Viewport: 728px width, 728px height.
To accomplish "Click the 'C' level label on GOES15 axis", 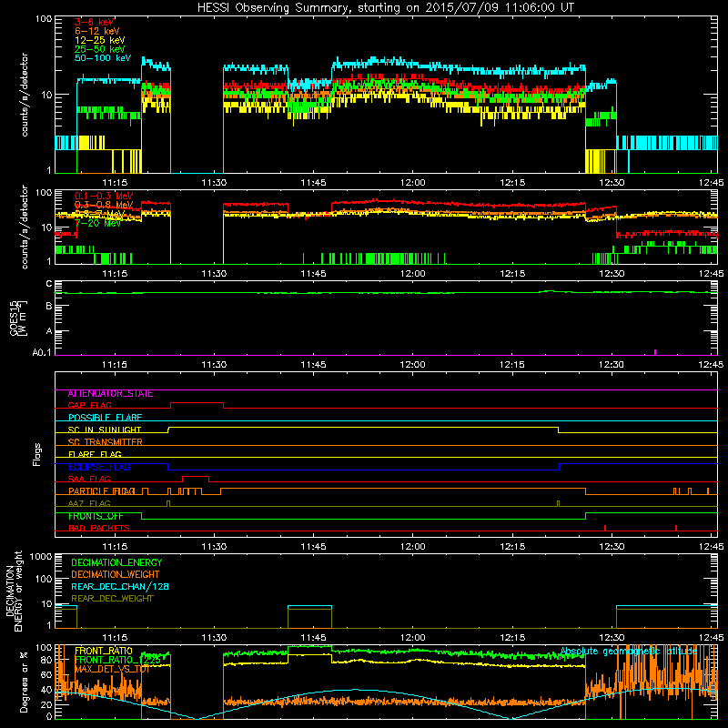I will click(49, 284).
